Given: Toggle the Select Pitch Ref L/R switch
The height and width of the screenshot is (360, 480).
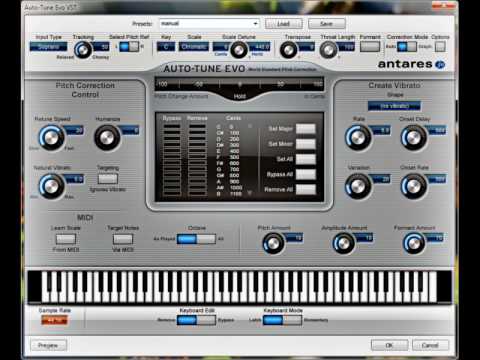Looking at the screenshot, I should [x=129, y=47].
